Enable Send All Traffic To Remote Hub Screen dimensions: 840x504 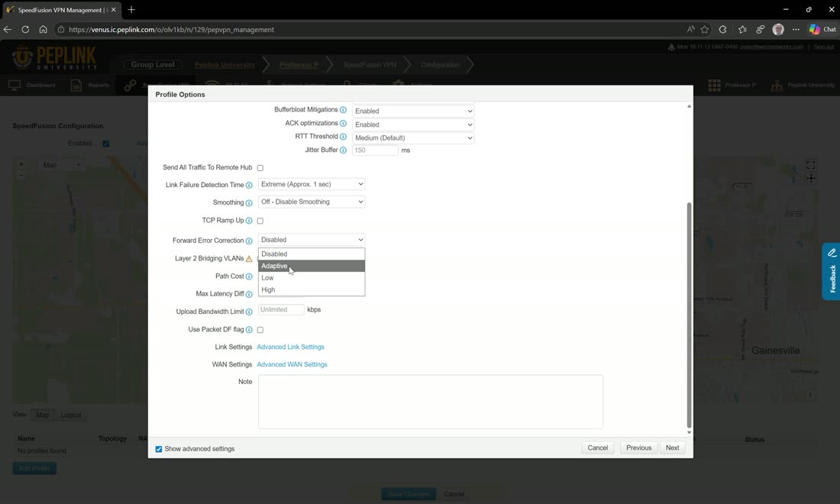point(260,168)
